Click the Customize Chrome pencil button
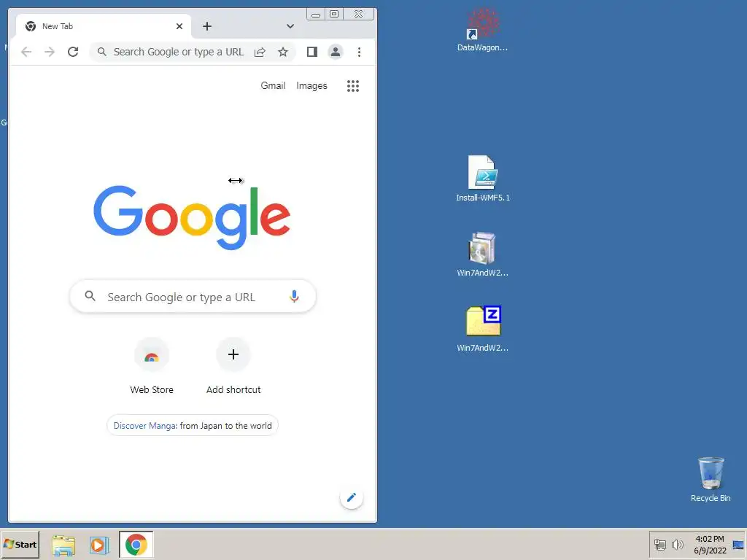747x560 pixels. 352,497
